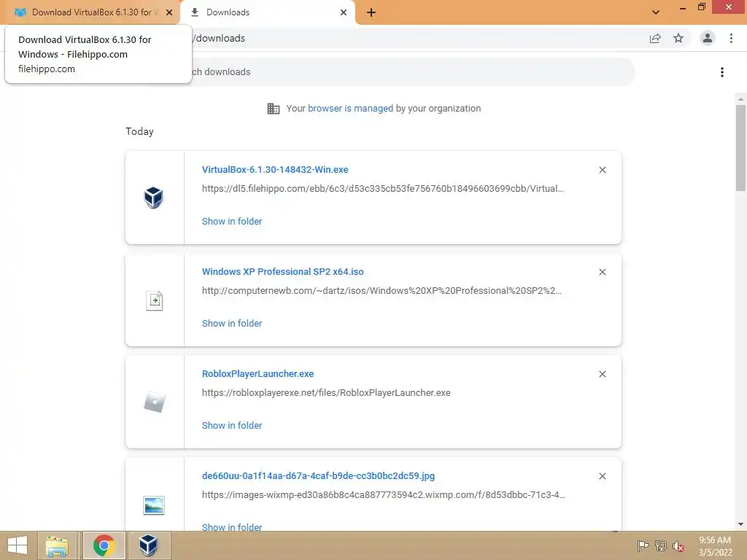Click the VirtualBox installer file icon
Viewport: 747px width, 560px height.
(154, 197)
